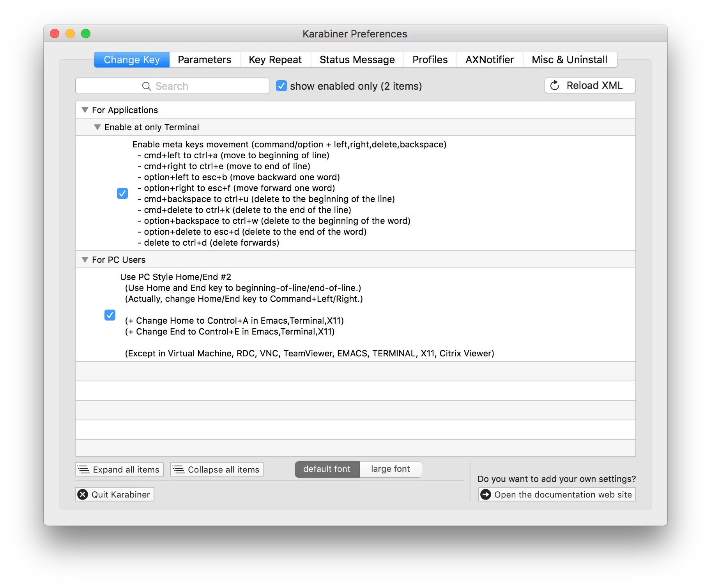Select the For Applications row label
This screenshot has width=711, height=588.
125,110
